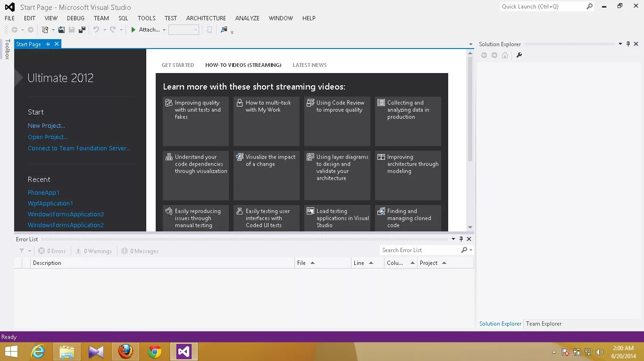Open the empty solution configurations combo box
This screenshot has width=644, height=361.
point(184,30)
